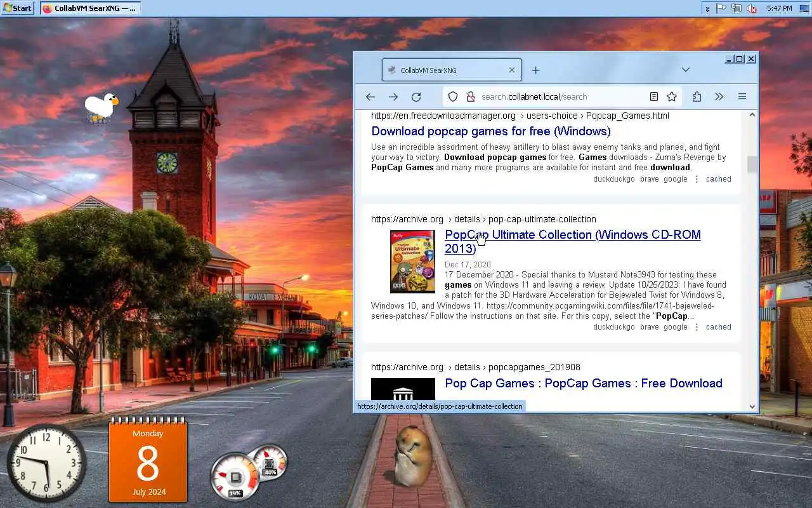Open a new tab with plus button
The height and width of the screenshot is (508, 812).
[x=535, y=70]
